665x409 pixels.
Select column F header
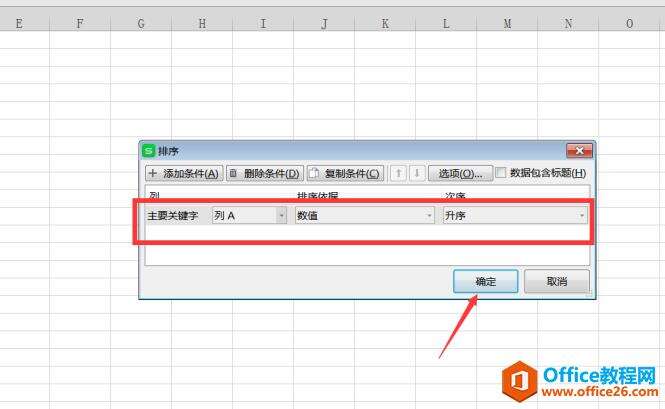point(80,24)
